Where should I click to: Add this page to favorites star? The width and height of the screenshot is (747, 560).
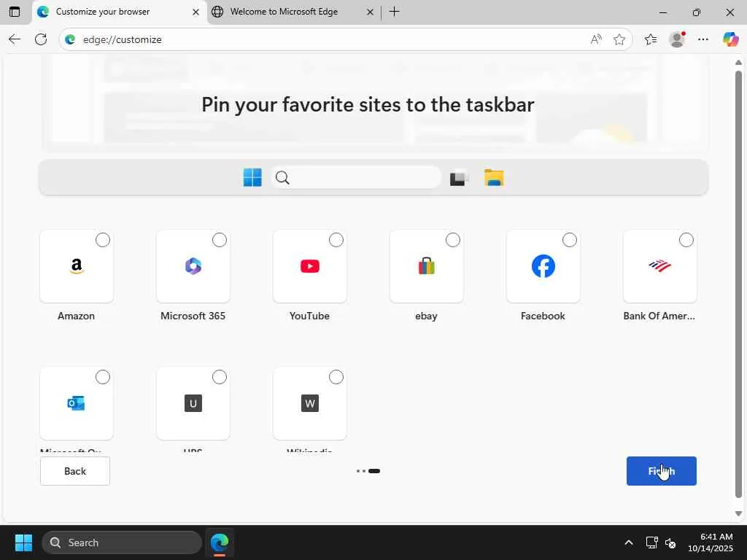coord(619,39)
